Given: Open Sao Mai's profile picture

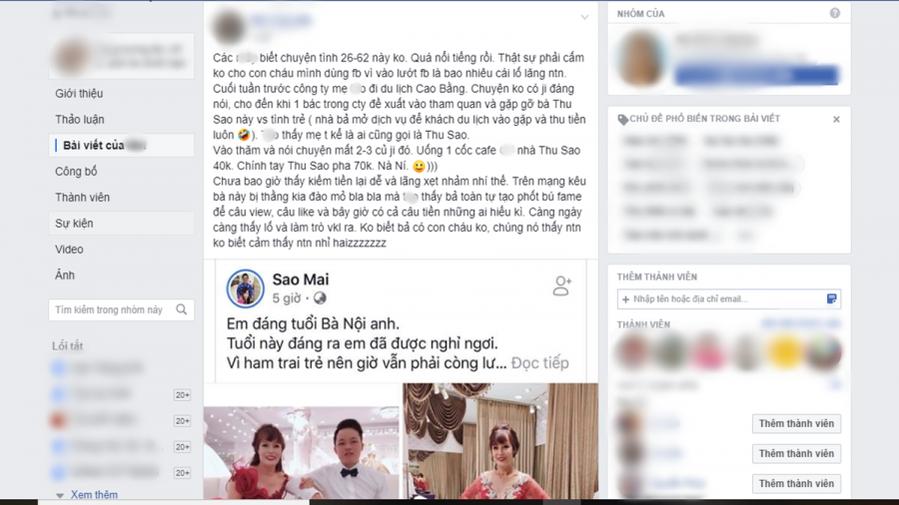Looking at the screenshot, I should [x=245, y=288].
